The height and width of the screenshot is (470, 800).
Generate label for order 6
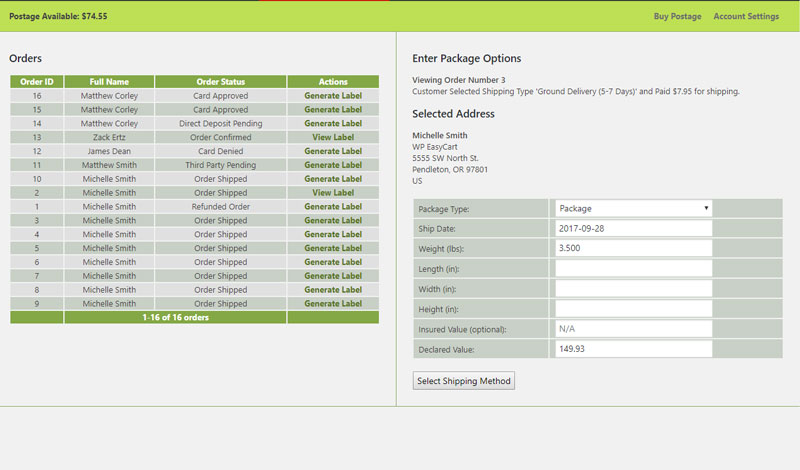point(333,262)
